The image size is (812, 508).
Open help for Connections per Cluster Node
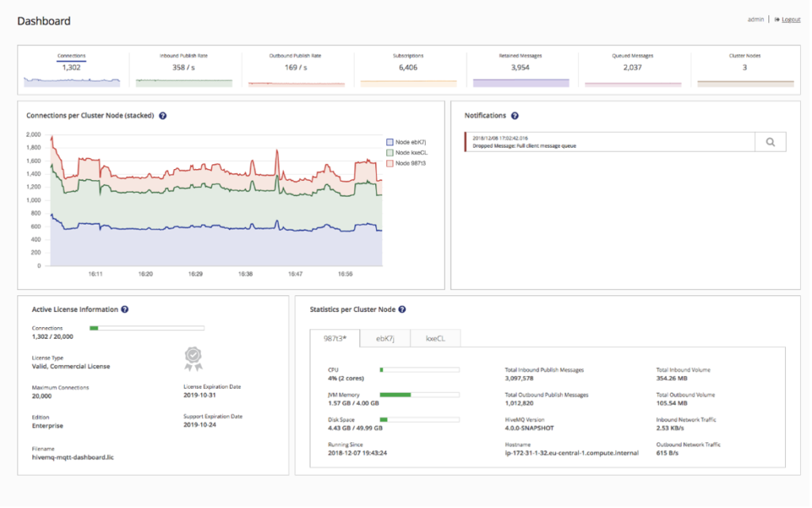tap(163, 116)
